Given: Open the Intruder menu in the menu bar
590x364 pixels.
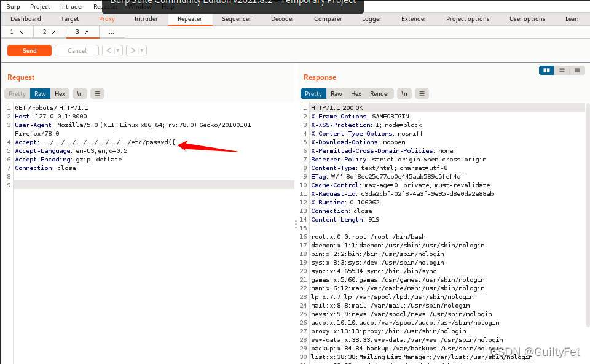Looking at the screenshot, I should (x=71, y=6).
